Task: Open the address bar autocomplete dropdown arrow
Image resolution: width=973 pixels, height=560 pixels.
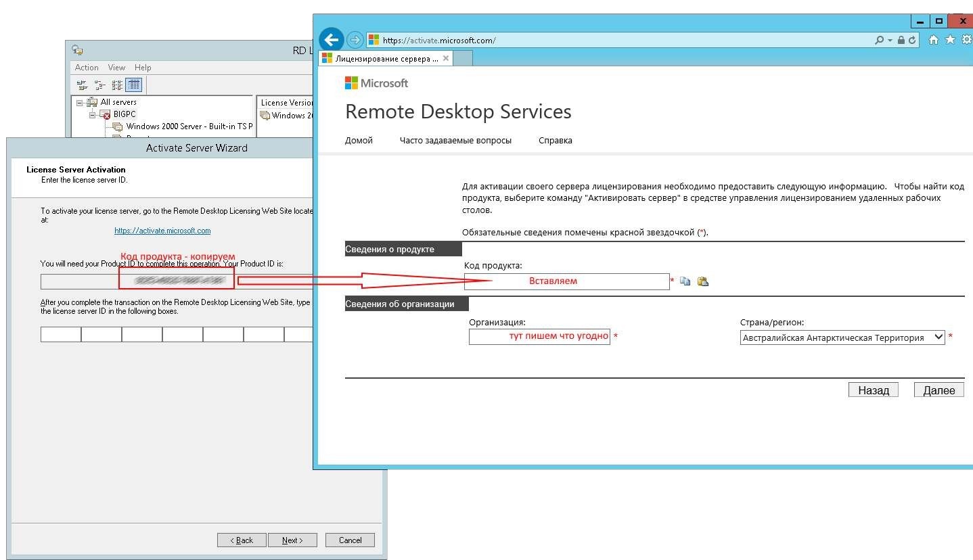Action: coord(890,41)
